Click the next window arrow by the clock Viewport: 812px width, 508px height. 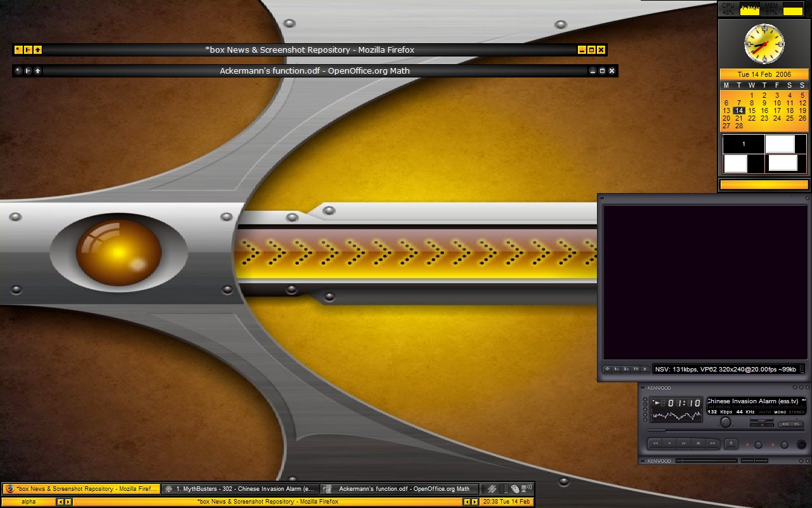pos(475,502)
